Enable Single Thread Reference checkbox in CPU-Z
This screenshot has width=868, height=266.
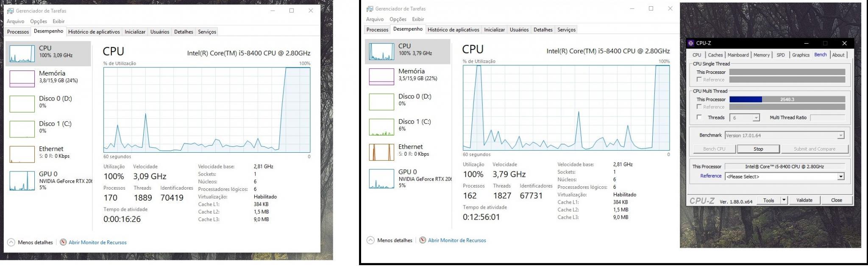click(699, 79)
